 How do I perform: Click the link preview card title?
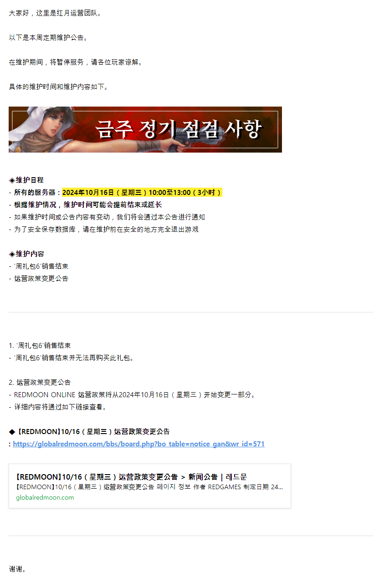click(x=131, y=477)
